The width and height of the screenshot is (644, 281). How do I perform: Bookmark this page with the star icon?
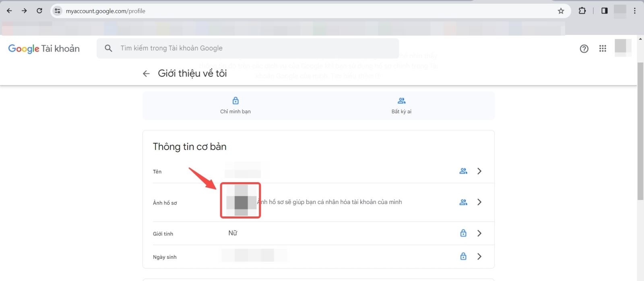coord(561,11)
